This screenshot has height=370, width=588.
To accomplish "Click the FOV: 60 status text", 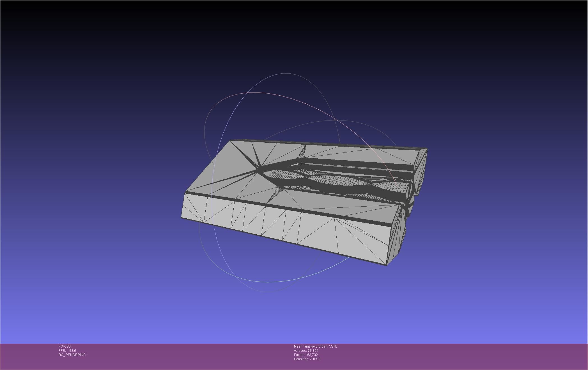I will click(x=65, y=346).
